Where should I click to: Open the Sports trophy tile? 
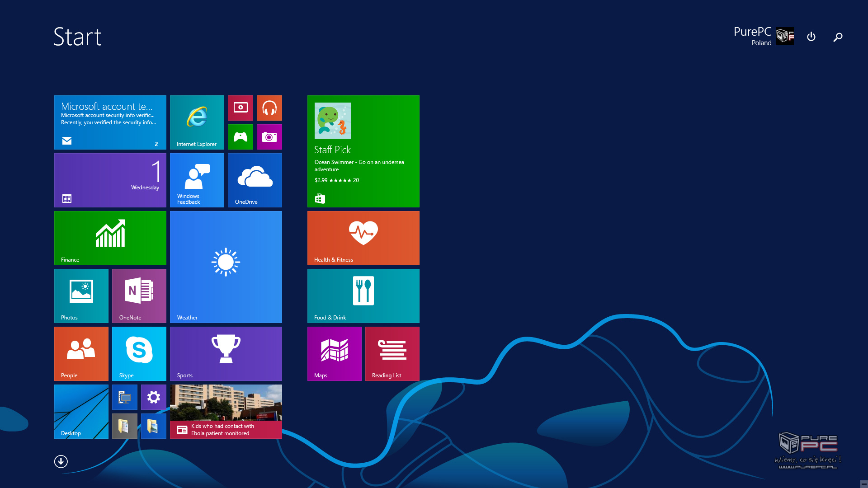coord(226,354)
